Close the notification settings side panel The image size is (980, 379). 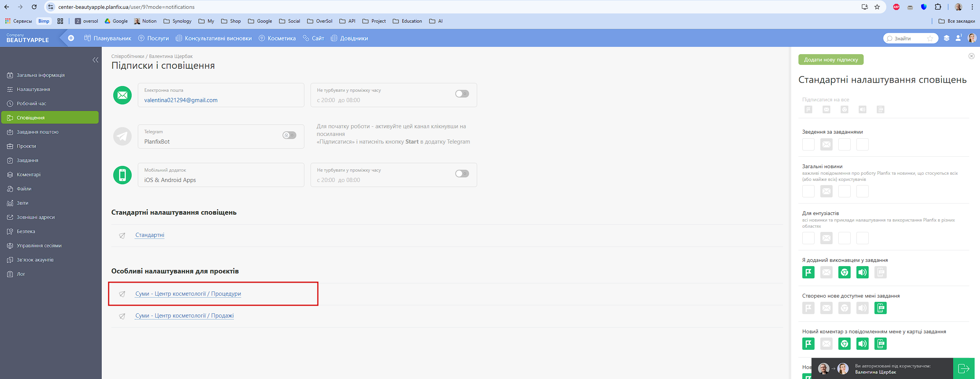(972, 56)
